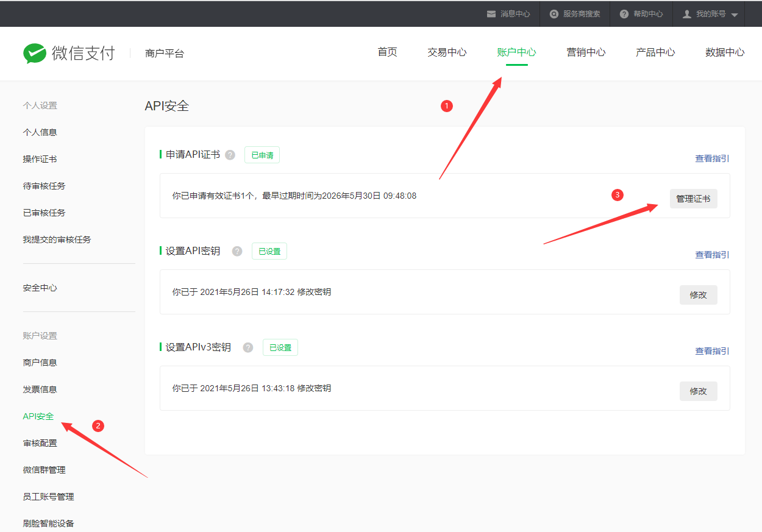Click 修改 for the APIv3密钥 row
Screen dimensions: 762x532
[698, 391]
